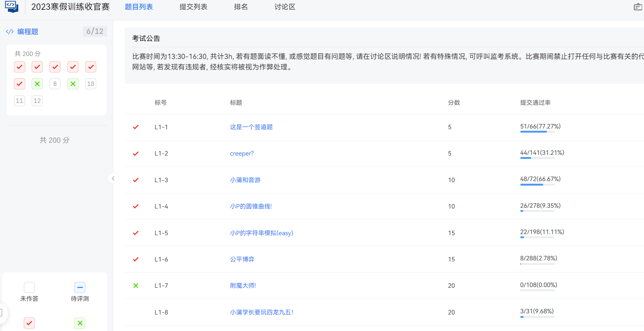Click the red check status on row L1-3

coord(136,180)
